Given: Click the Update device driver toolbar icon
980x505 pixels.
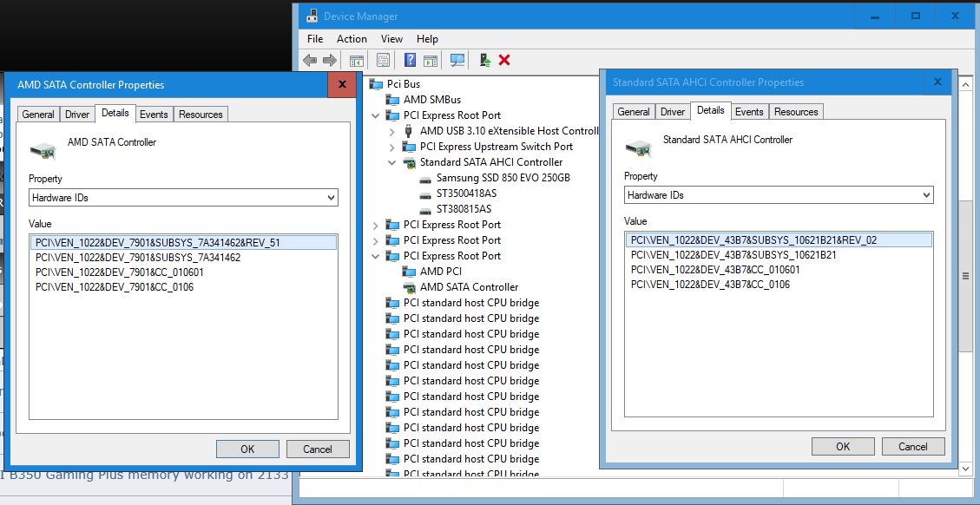Looking at the screenshot, I should (485, 60).
